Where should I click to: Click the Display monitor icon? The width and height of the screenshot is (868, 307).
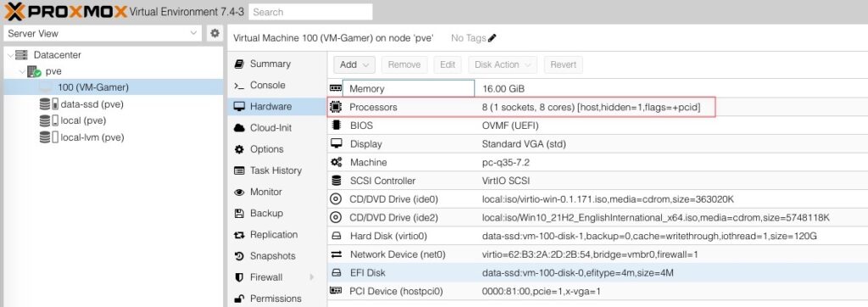coord(336,143)
